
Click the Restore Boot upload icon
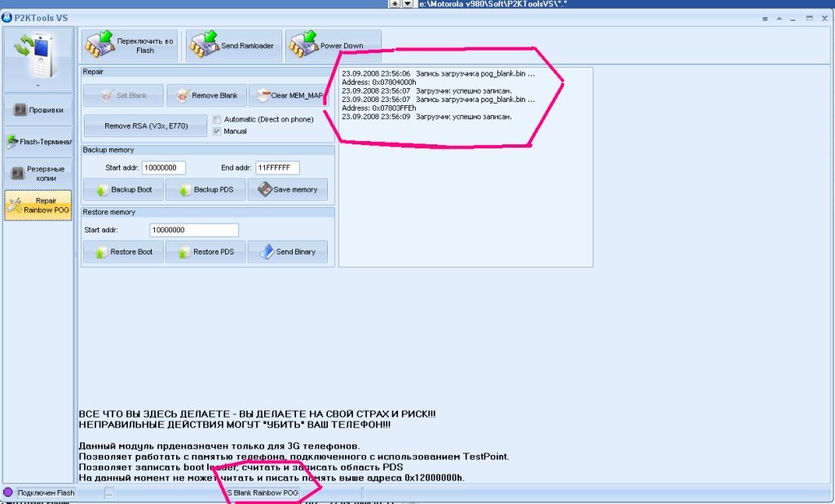point(101,252)
